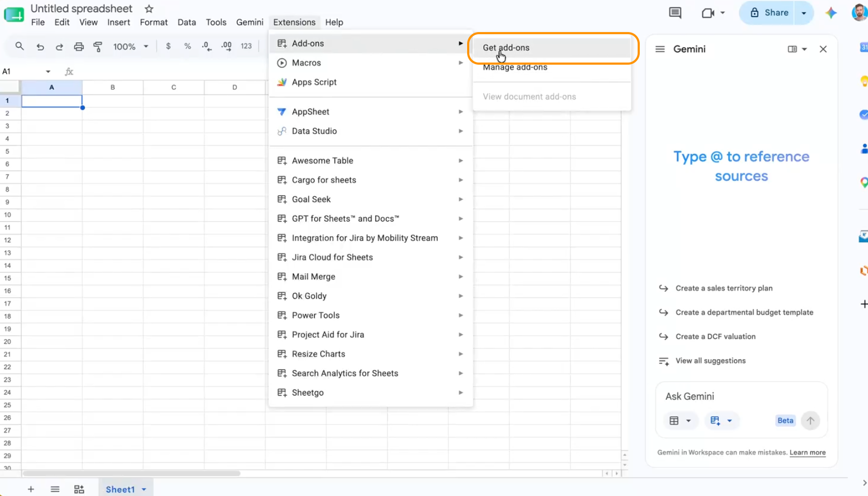868x496 pixels.
Task: Open the Data menu
Action: coord(187,22)
